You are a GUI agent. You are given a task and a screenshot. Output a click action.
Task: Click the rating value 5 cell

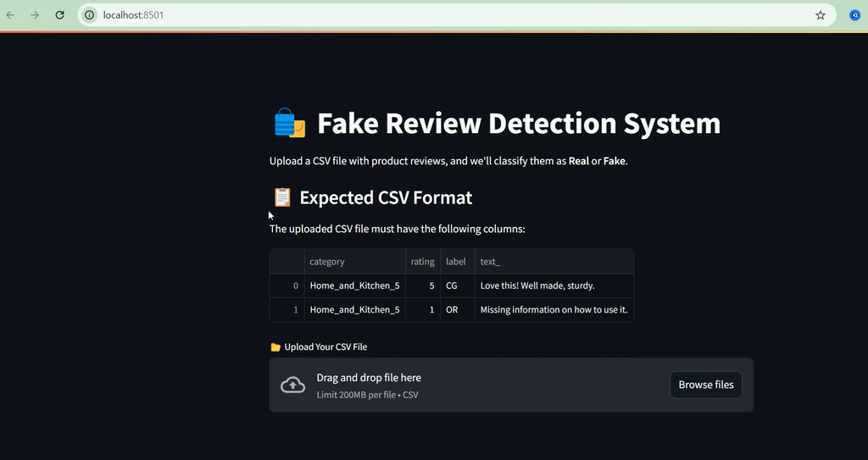(x=423, y=285)
